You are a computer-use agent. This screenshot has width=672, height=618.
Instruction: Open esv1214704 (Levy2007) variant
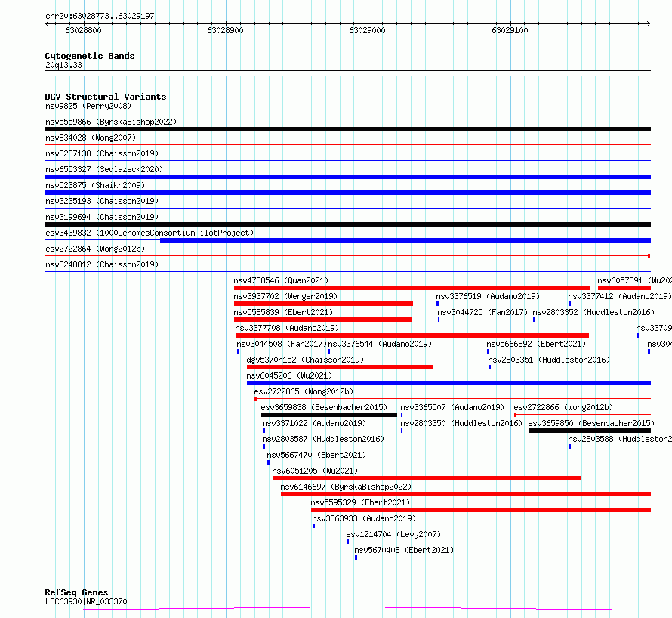393,534
